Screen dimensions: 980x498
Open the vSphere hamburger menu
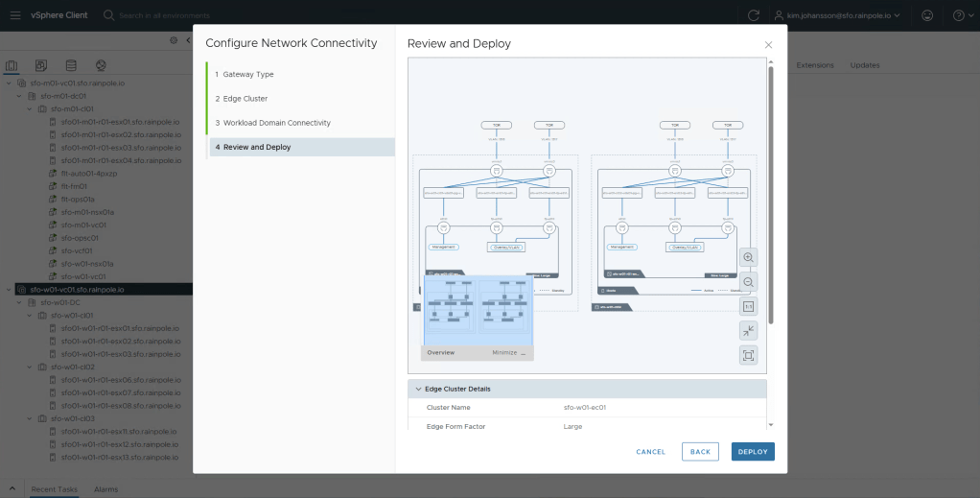15,15
